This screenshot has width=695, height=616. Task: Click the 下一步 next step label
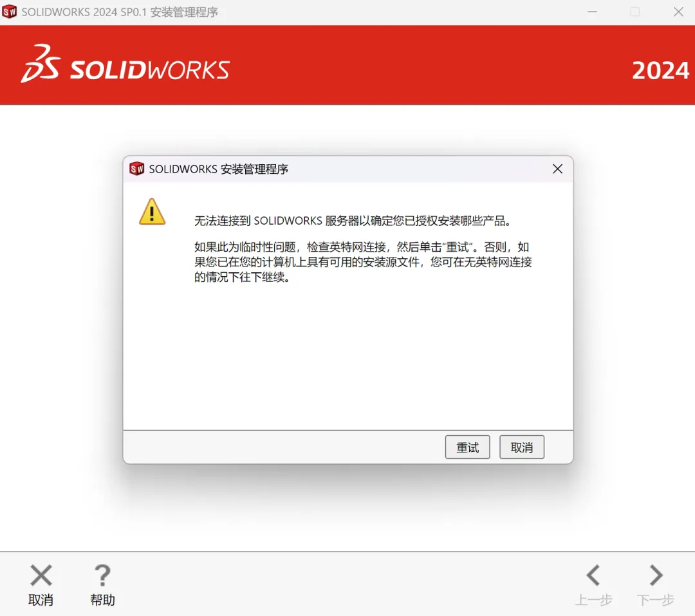(x=656, y=600)
